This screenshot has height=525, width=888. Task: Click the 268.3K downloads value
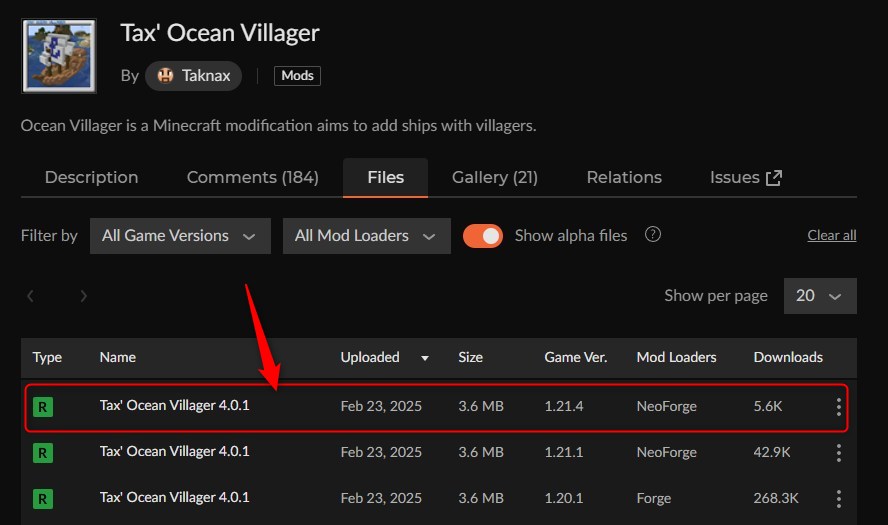click(776, 498)
